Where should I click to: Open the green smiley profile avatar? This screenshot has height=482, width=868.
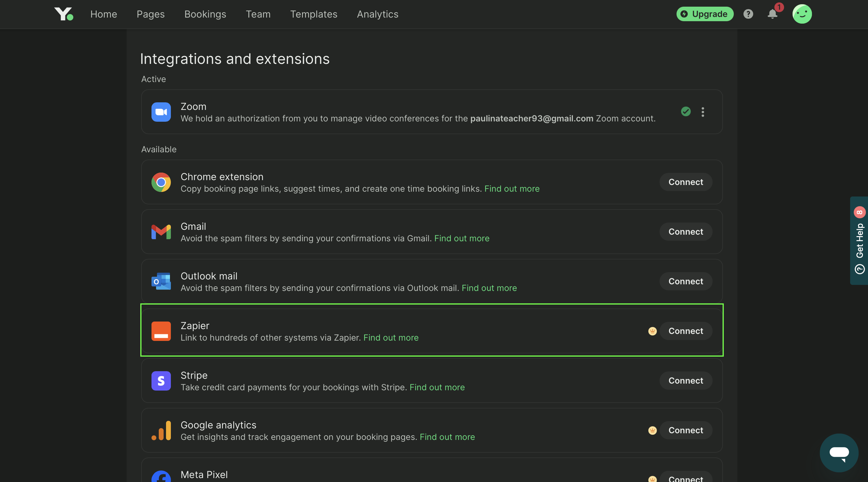click(x=802, y=14)
